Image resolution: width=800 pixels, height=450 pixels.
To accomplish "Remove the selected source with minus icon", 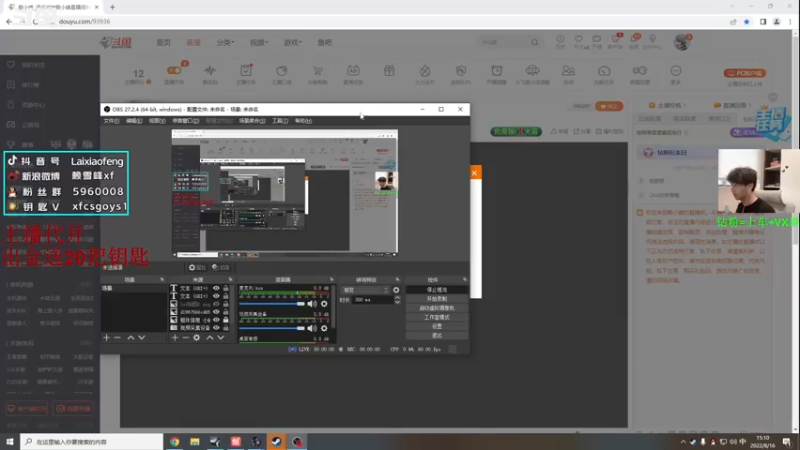I will 186,338.
